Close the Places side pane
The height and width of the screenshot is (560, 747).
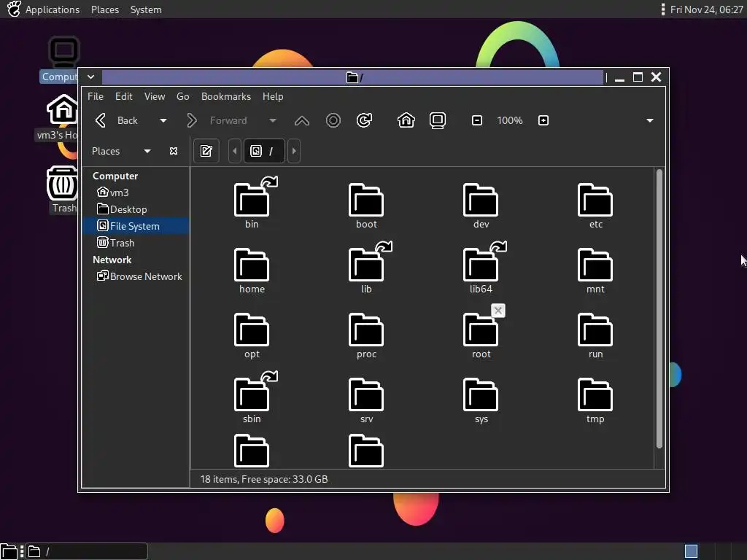tap(174, 151)
